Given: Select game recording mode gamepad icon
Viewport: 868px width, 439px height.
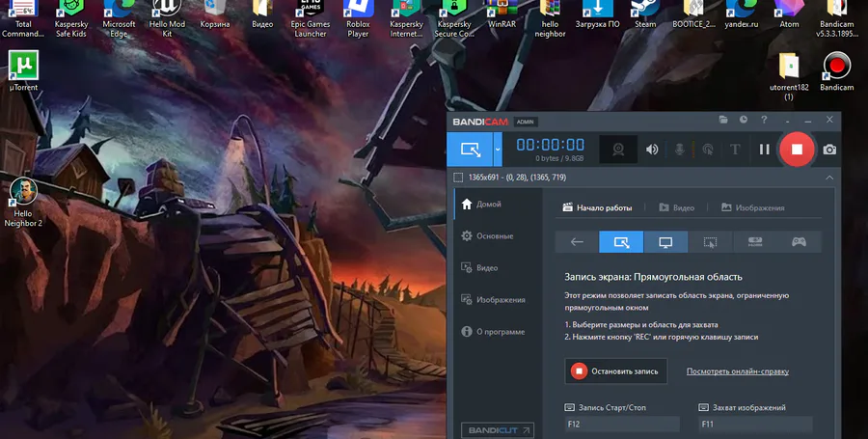Looking at the screenshot, I should (799, 242).
